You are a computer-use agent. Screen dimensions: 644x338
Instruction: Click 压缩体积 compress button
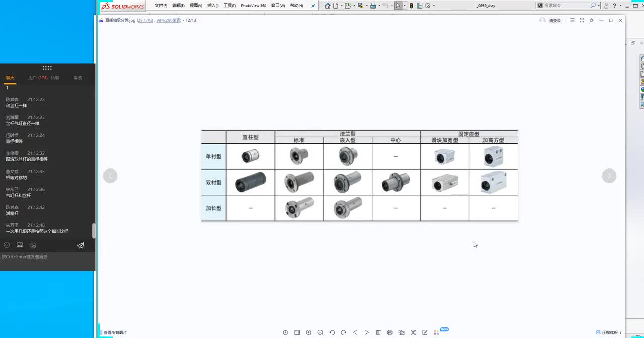pyautogui.click(x=606, y=332)
